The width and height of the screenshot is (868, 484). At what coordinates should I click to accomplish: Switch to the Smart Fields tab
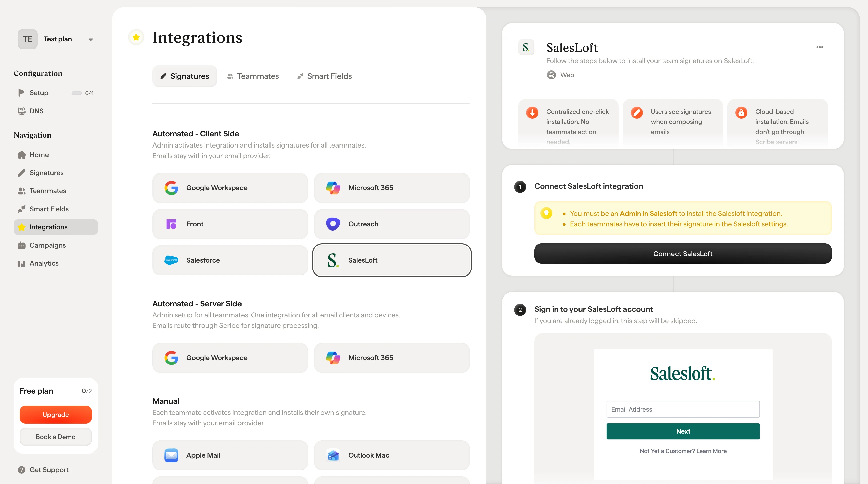pyautogui.click(x=324, y=76)
